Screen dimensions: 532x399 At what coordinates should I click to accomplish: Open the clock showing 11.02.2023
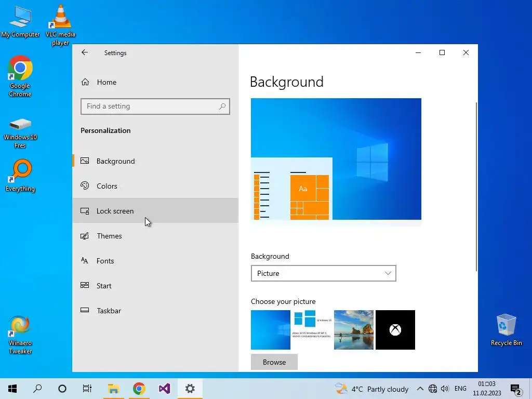(x=487, y=389)
